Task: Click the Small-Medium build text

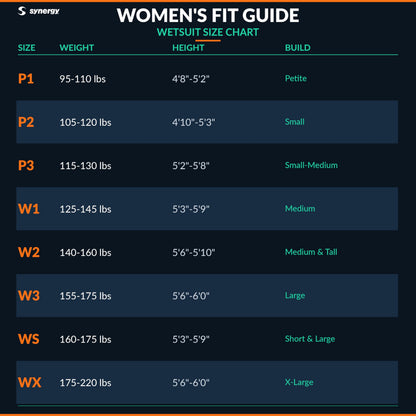Action: 311,165
